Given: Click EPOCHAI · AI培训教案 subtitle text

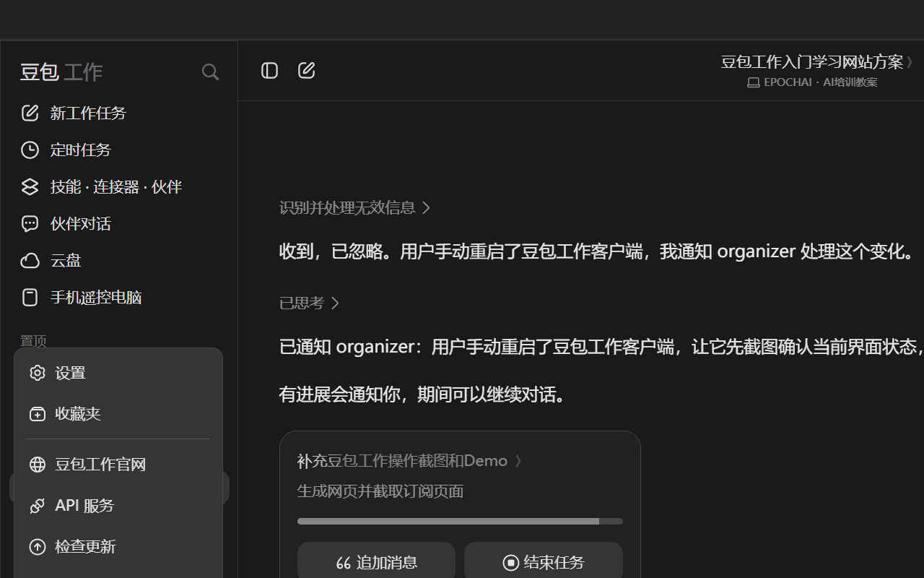Looking at the screenshot, I should coord(821,82).
